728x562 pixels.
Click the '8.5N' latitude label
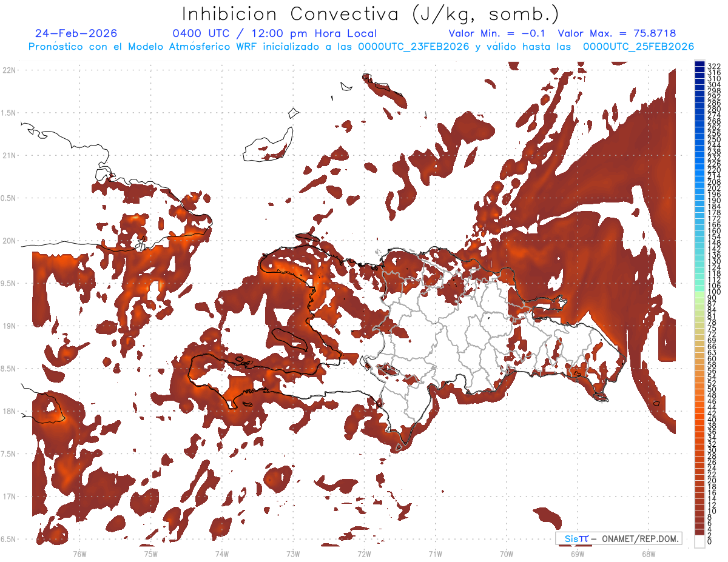(x=8, y=369)
